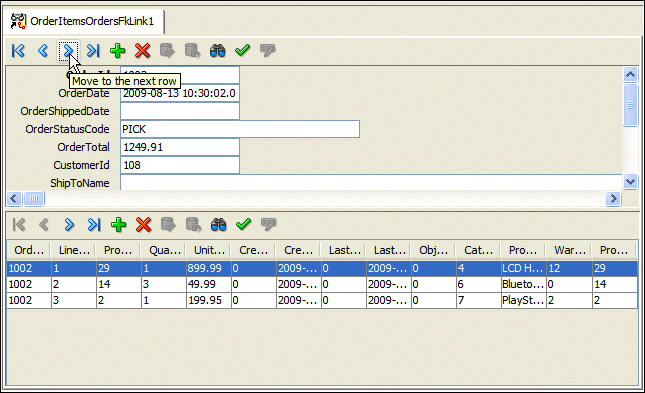The width and height of the screenshot is (645, 393).
Task: Select unit price cell 899.99
Action: (x=209, y=268)
